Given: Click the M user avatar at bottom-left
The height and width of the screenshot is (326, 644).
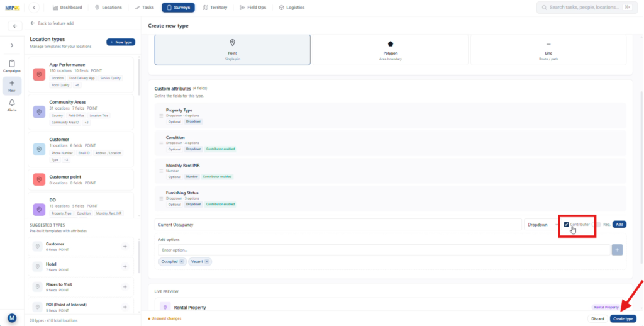Looking at the screenshot, I should [12, 318].
